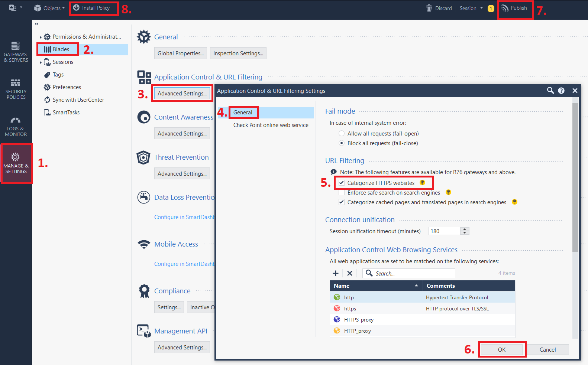The image size is (588, 365).
Task: Click the session changes counter badge
Action: (x=491, y=8)
